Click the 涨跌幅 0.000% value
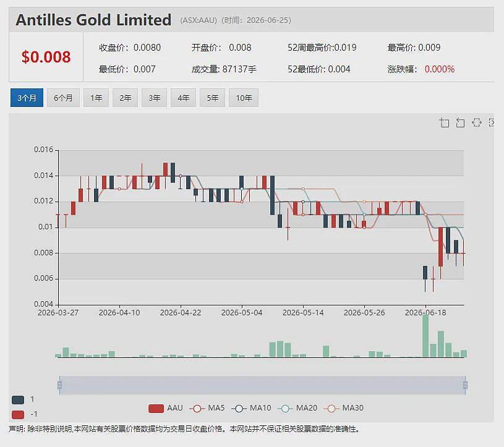Image resolution: width=504 pixels, height=447 pixels. click(440, 69)
